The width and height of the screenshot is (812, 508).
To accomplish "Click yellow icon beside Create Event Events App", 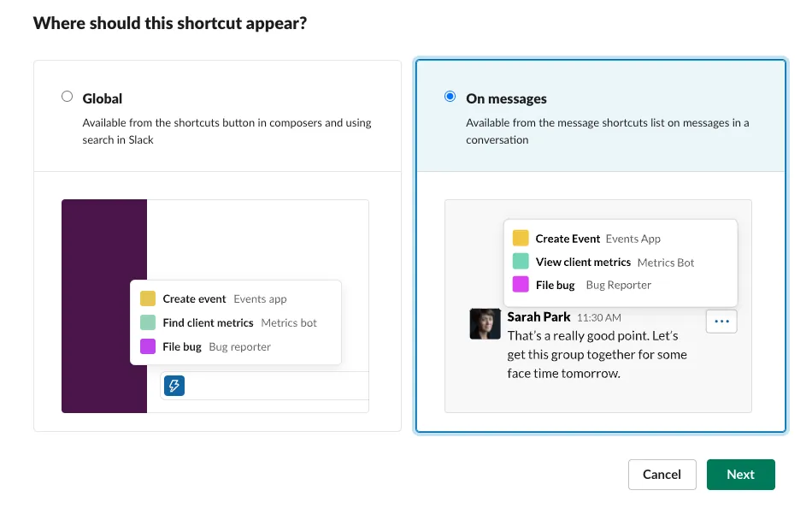I will pos(521,239).
